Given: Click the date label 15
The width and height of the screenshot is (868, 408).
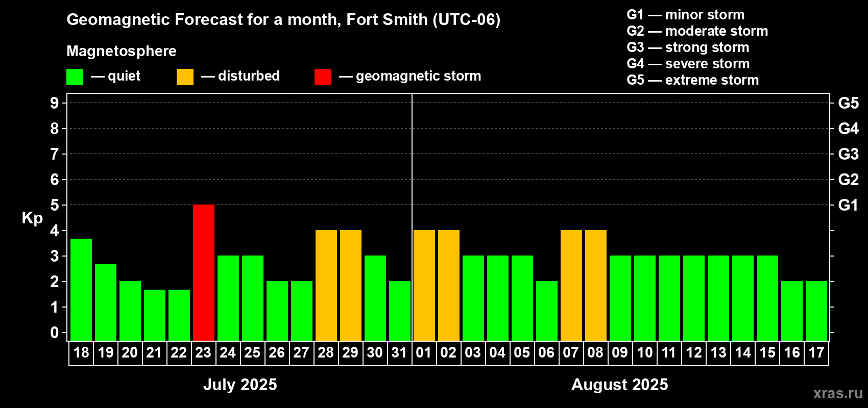Looking at the screenshot, I should [x=767, y=352].
